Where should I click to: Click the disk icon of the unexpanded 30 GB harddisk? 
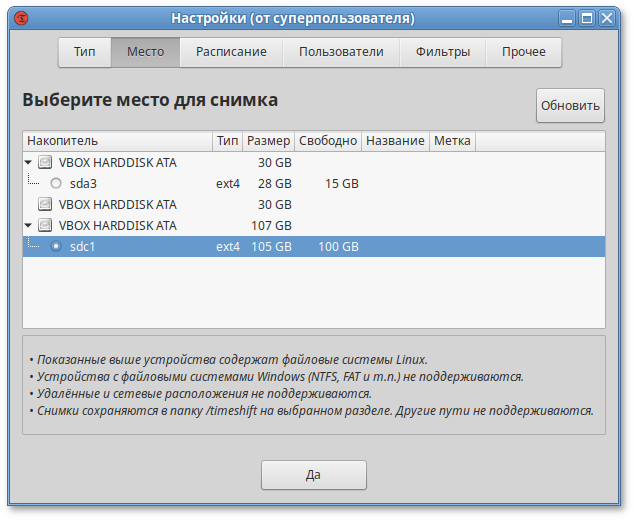tap(45, 204)
